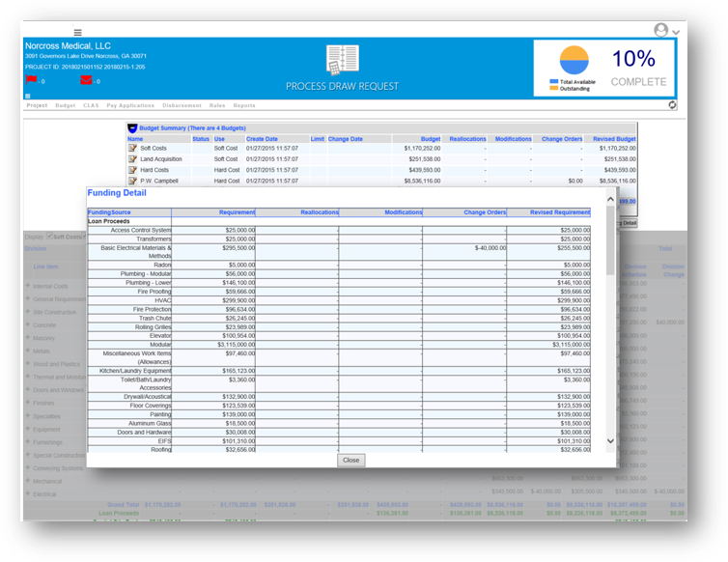Open the edit icon beside Land Acquisition
The image size is (728, 562).
click(x=132, y=158)
